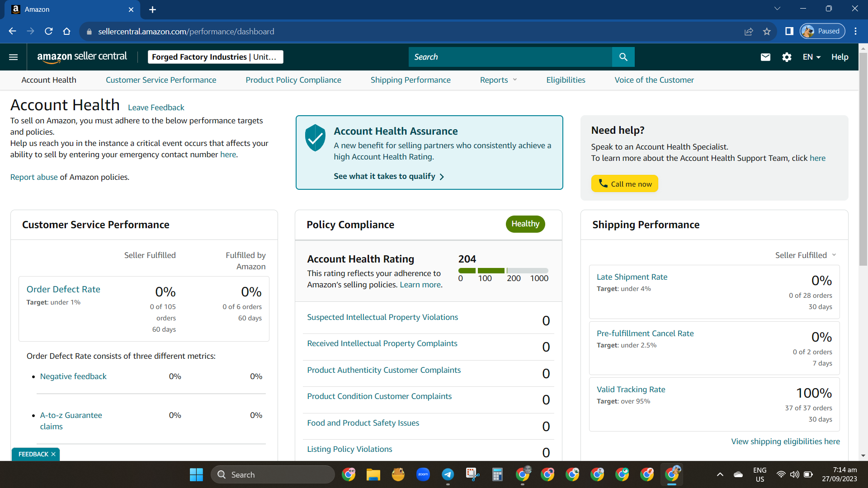The width and height of the screenshot is (868, 488).
Task: Click the search magnifier button
Action: 623,57
